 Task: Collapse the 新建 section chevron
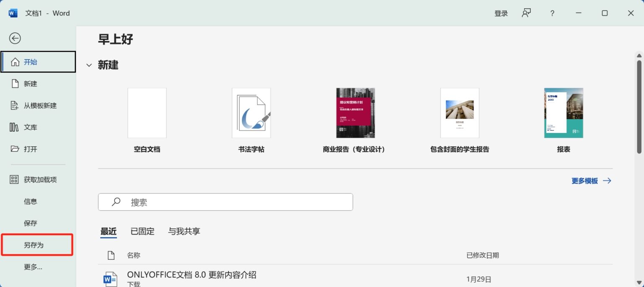89,65
